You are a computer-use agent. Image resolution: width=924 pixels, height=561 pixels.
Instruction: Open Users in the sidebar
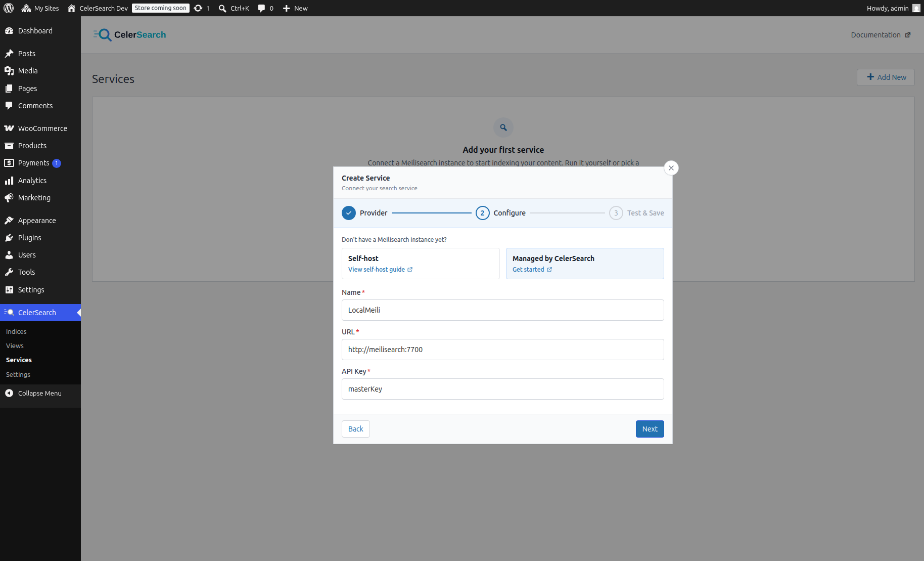(40, 255)
